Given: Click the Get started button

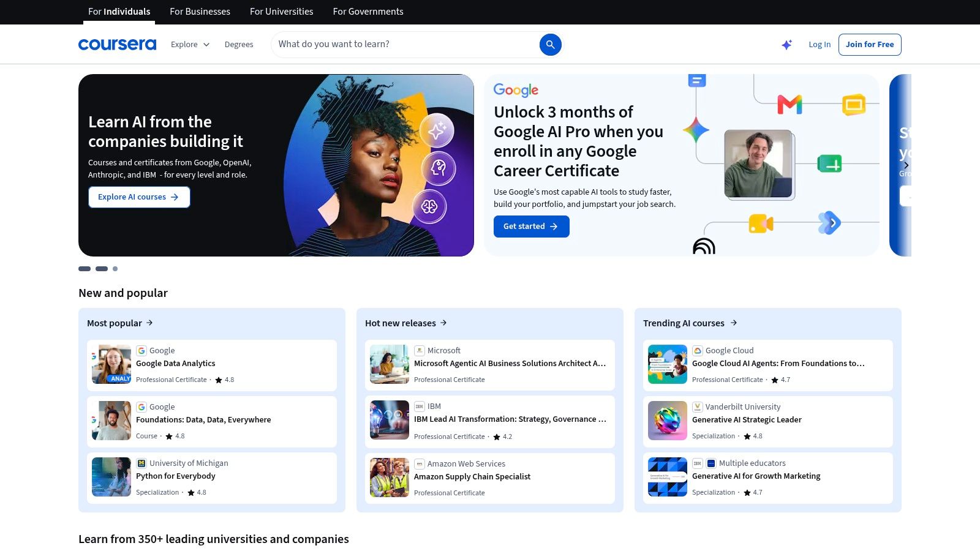Looking at the screenshot, I should coord(532,227).
